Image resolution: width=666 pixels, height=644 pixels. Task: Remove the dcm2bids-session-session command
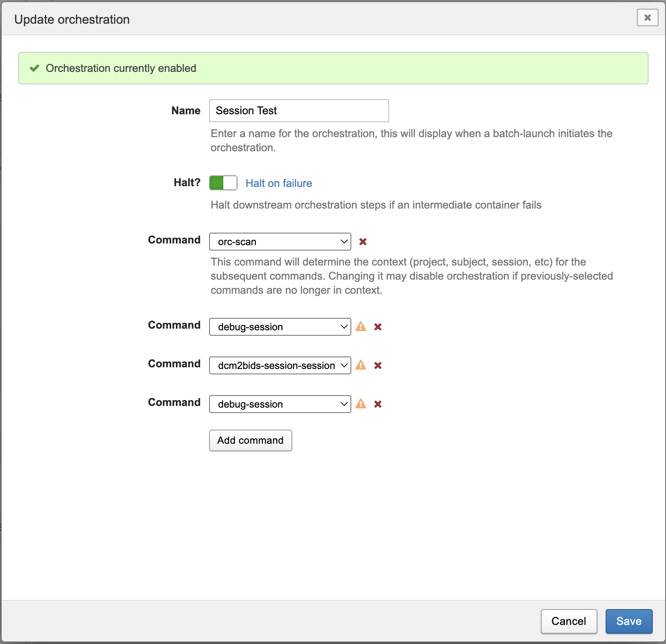pos(377,366)
